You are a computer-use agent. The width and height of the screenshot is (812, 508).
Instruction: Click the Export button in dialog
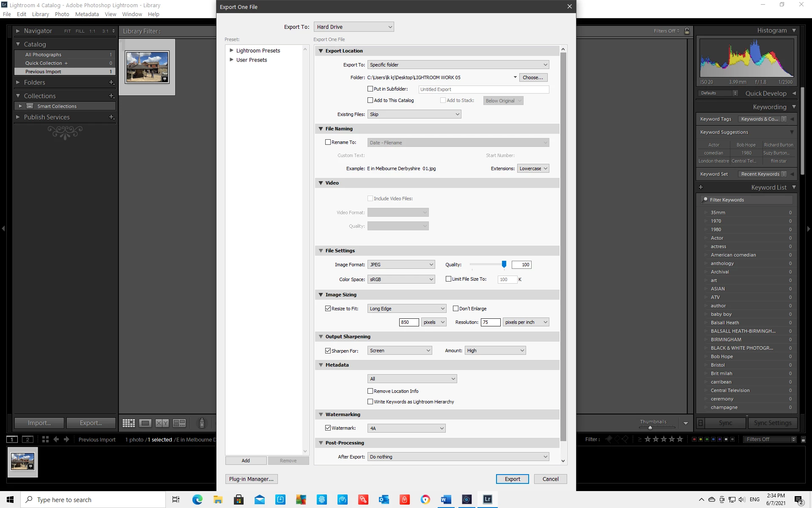coord(512,479)
